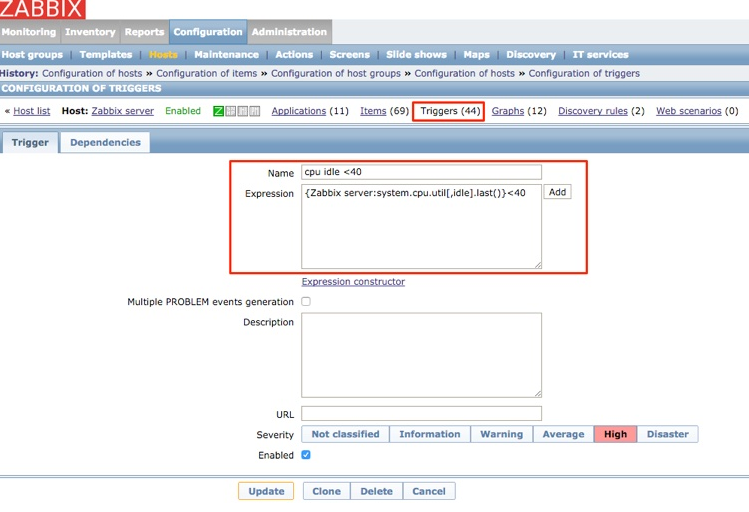This screenshot has width=749, height=512.
Task: Open the IT services submenu
Action: pos(600,54)
